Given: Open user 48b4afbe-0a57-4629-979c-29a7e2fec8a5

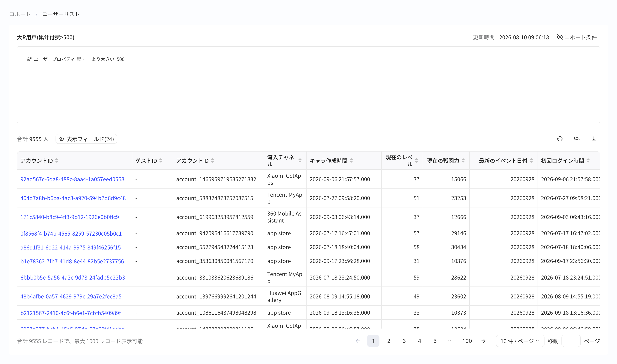Looking at the screenshot, I should 71,297.
